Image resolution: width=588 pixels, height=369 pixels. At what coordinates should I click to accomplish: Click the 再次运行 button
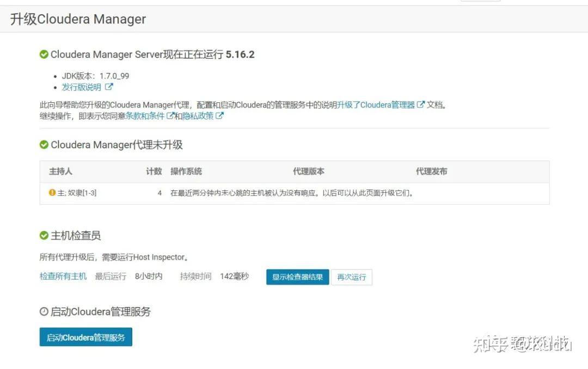coord(352,277)
